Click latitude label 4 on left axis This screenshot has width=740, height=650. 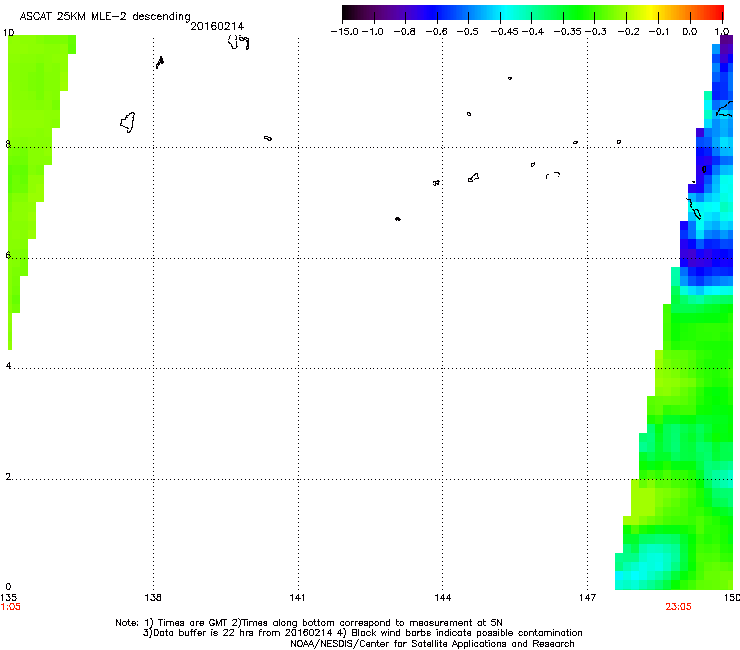coord(8,366)
